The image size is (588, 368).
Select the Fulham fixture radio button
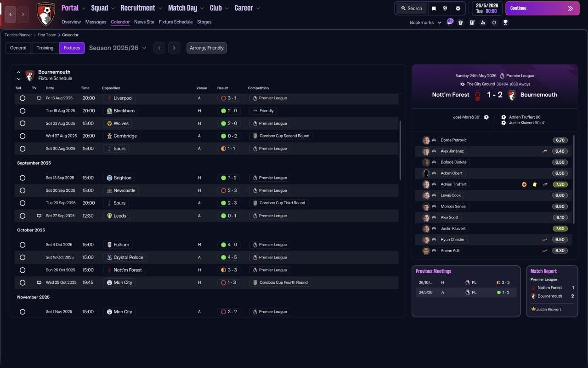[x=23, y=245]
